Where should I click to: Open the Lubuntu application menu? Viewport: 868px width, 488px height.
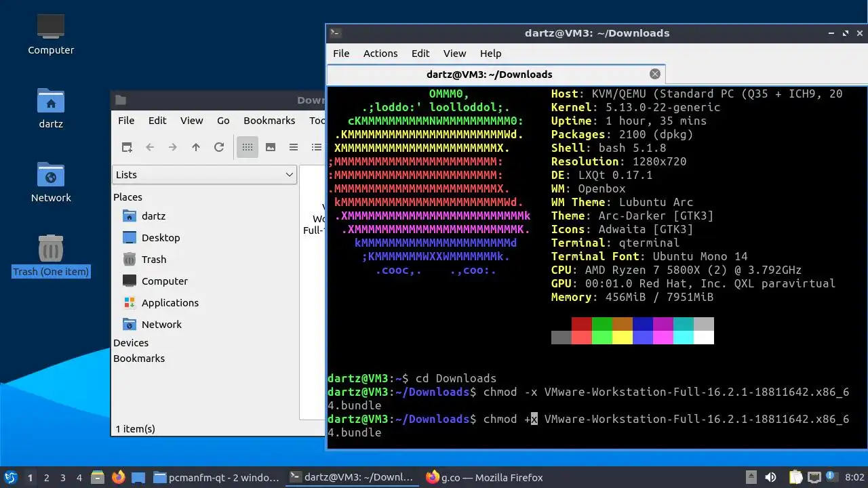click(x=10, y=477)
